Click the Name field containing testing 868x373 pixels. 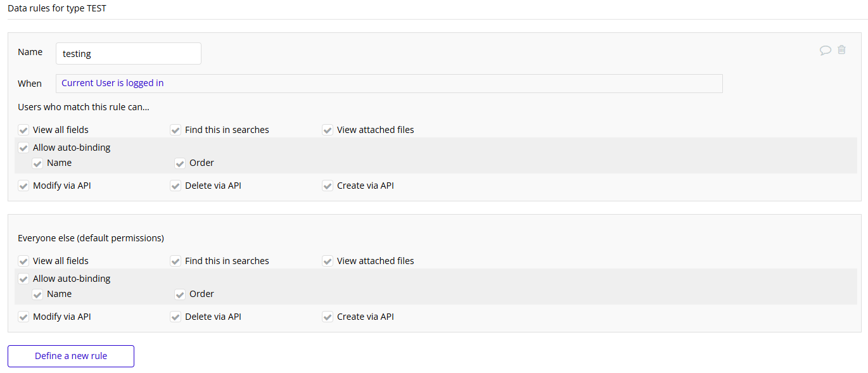click(x=129, y=54)
